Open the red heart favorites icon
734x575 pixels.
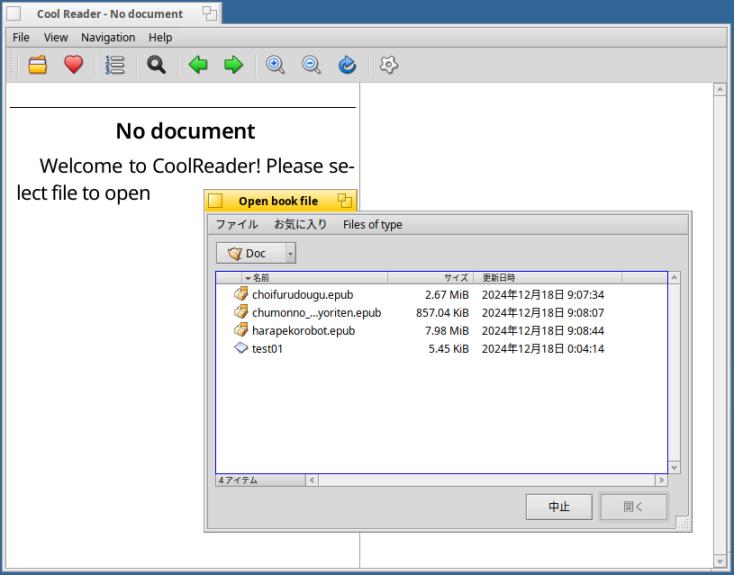tap(73, 65)
